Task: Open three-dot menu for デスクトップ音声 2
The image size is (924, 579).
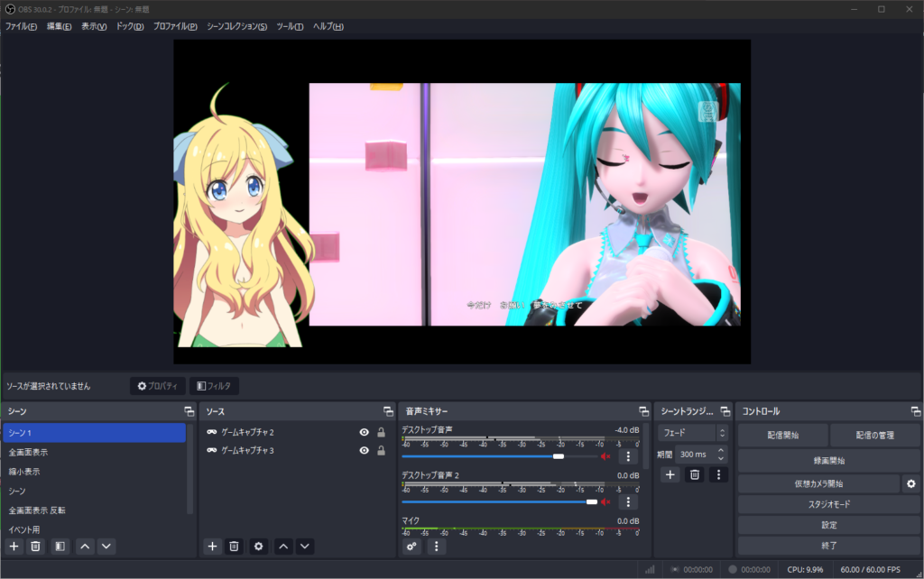Action: [628, 501]
